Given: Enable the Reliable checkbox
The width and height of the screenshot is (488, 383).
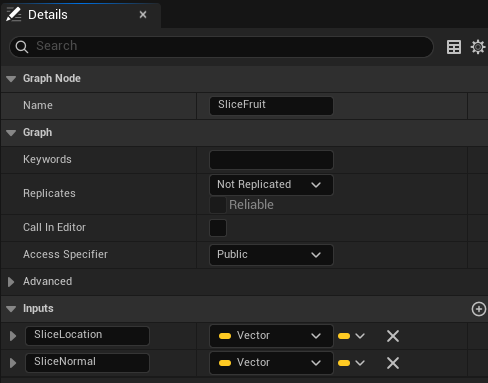Looking at the screenshot, I should (218, 205).
